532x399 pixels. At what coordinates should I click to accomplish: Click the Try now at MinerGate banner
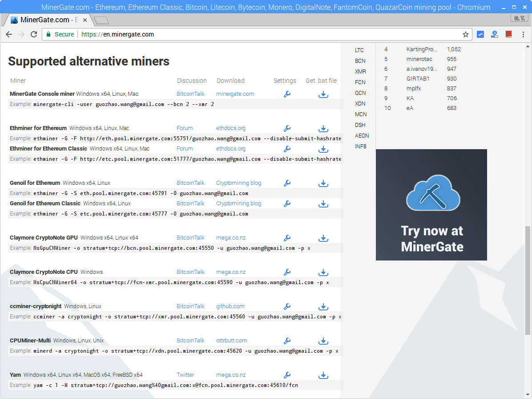click(431, 205)
